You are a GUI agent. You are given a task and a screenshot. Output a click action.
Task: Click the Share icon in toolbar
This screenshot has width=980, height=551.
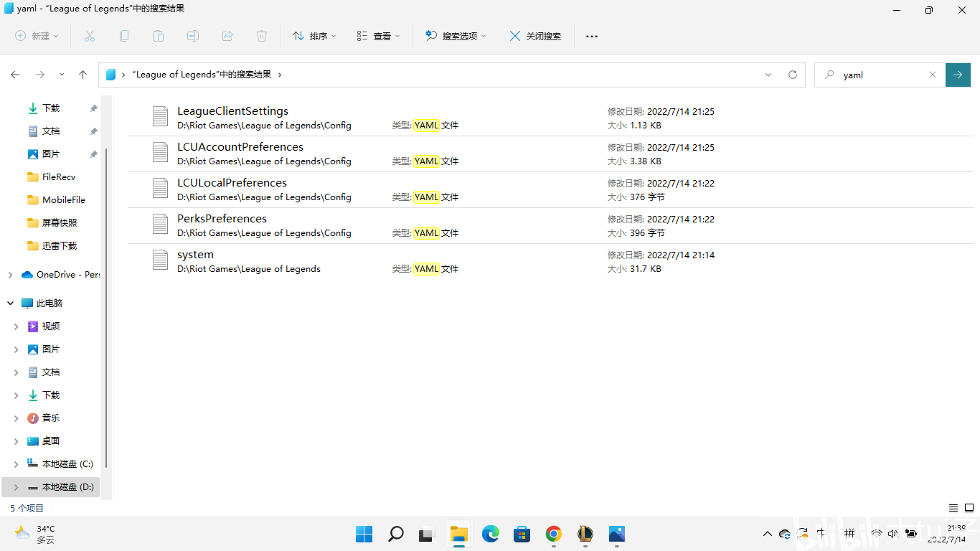coord(227,36)
